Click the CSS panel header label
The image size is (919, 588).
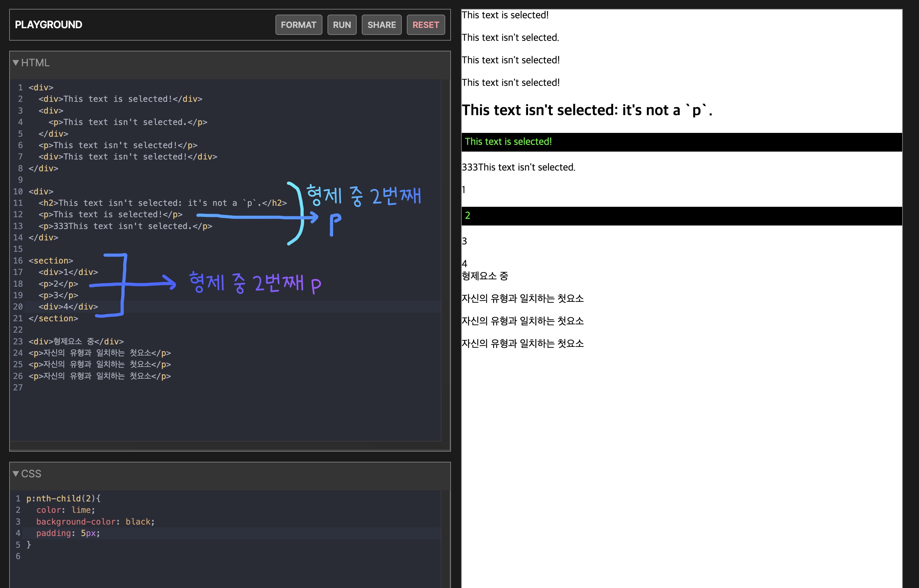coord(31,474)
